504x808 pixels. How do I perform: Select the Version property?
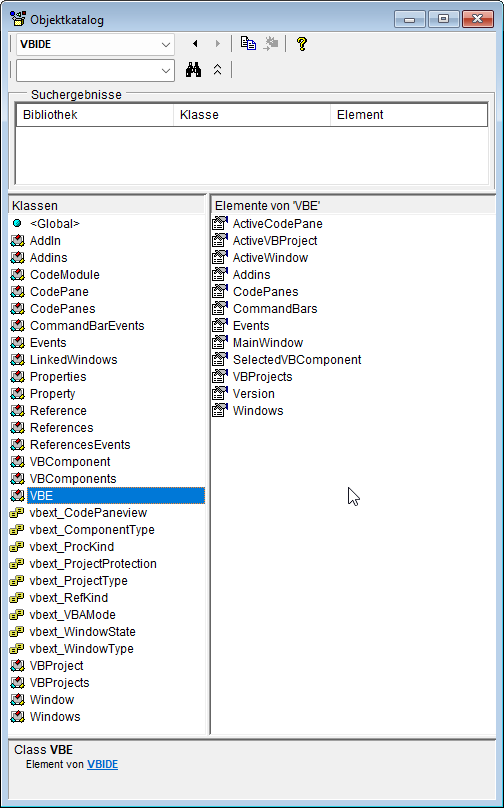tap(254, 394)
